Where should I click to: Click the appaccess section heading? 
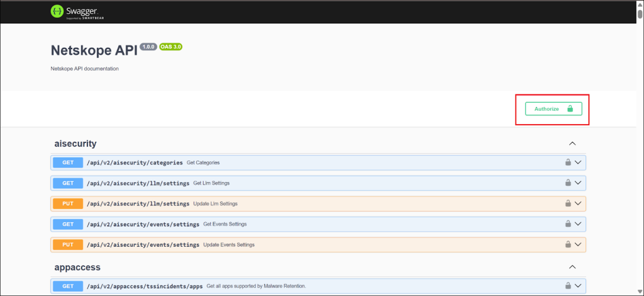(77, 267)
